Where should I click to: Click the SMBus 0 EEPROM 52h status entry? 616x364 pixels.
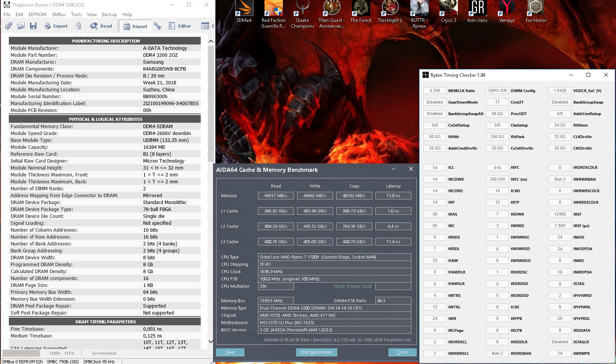coord(23,361)
